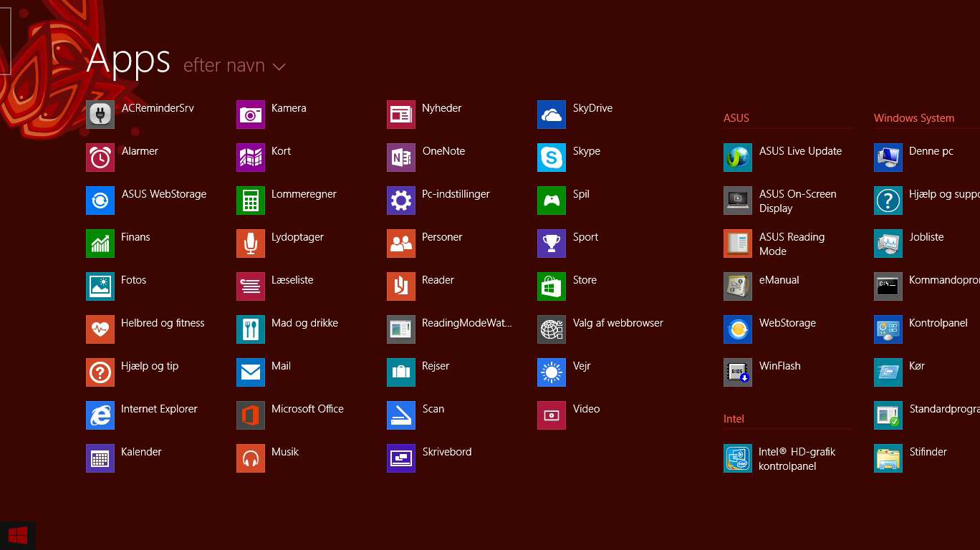Open the Kontrolpanel icon
This screenshot has width=980, height=550.
pyautogui.click(x=888, y=329)
